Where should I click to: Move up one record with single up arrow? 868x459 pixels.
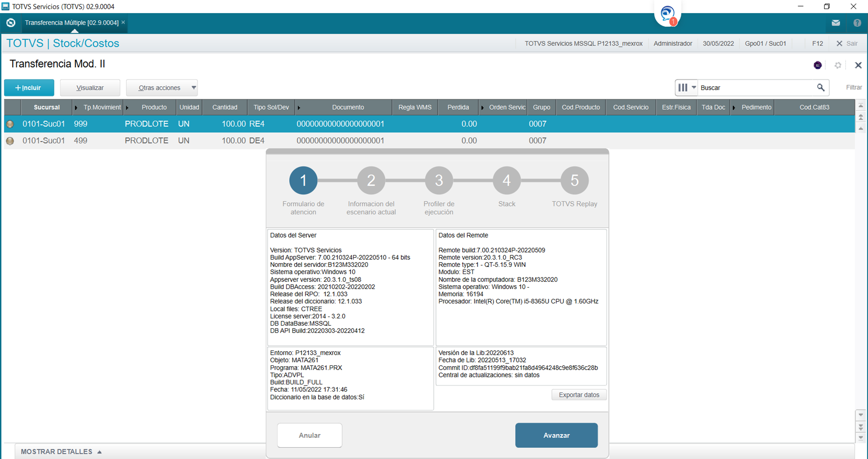[861, 128]
